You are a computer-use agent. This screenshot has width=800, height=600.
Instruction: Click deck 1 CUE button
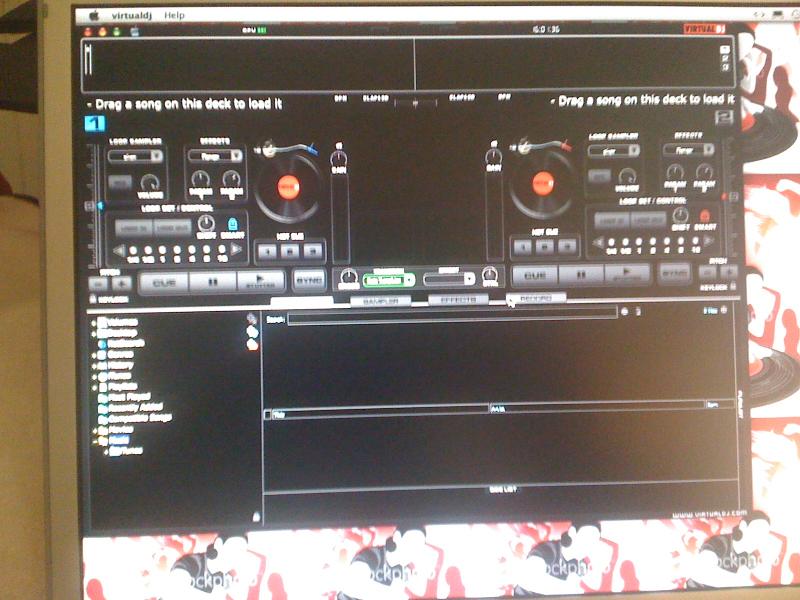[x=164, y=282]
